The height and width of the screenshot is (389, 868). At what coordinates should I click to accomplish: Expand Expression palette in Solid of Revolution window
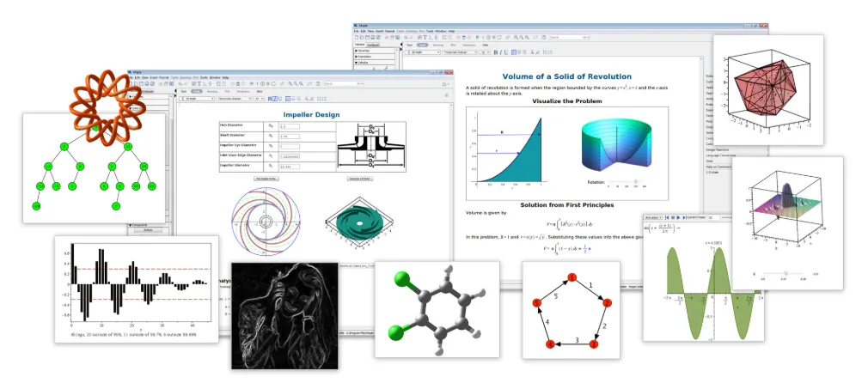[x=374, y=57]
